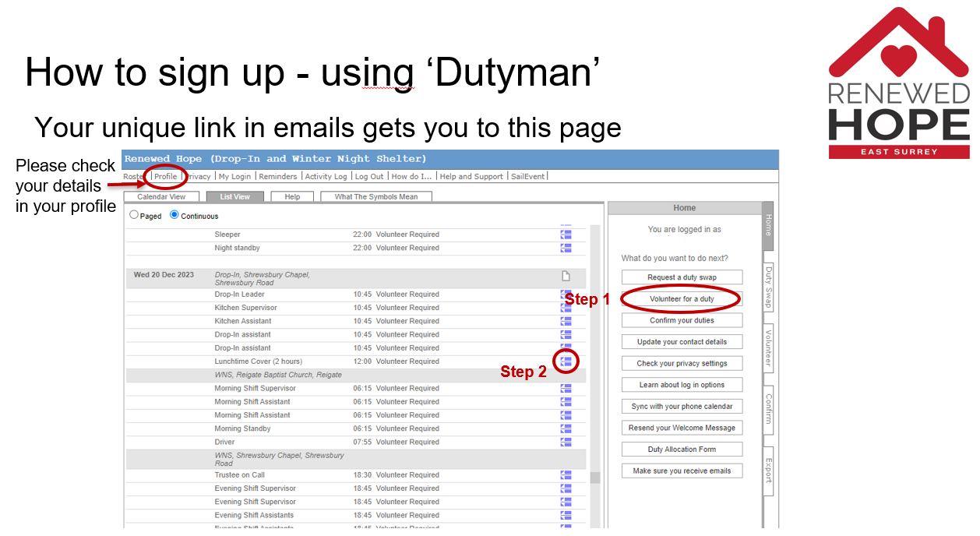This screenshot has height=536, width=980.
Task: Click the volunteer icon for Kitchen Assistant
Action: [566, 321]
